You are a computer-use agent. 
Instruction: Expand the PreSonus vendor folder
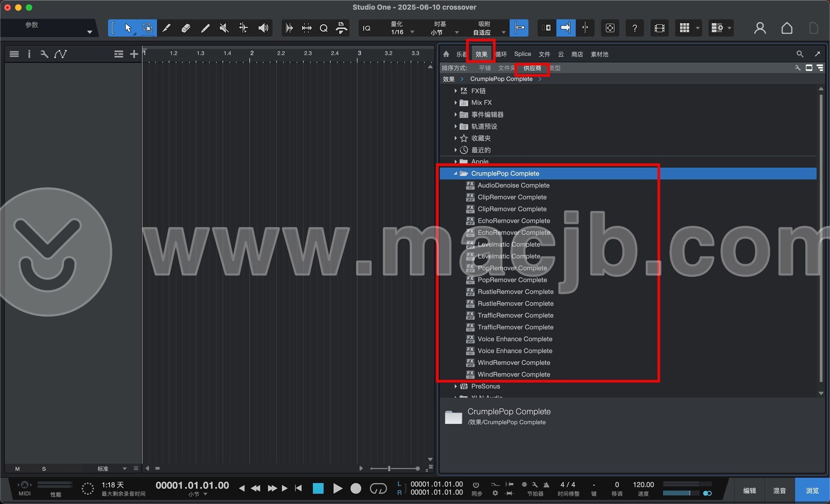pos(456,386)
